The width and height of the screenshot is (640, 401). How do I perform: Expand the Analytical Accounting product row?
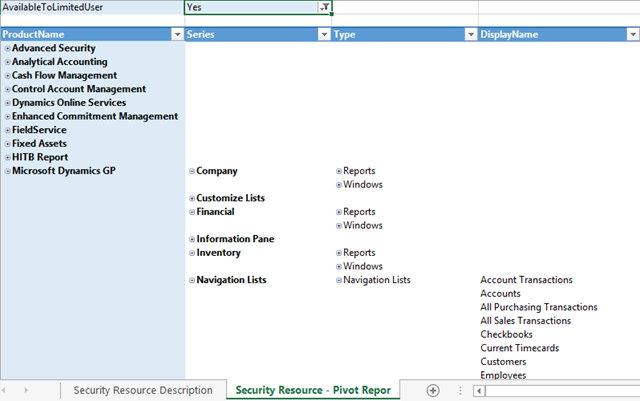pos(7,62)
